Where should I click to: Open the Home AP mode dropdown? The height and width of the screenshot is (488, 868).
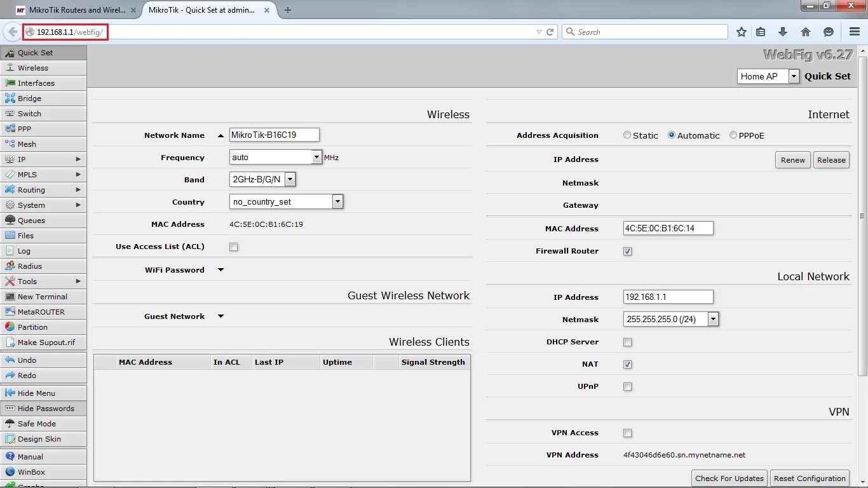point(794,76)
